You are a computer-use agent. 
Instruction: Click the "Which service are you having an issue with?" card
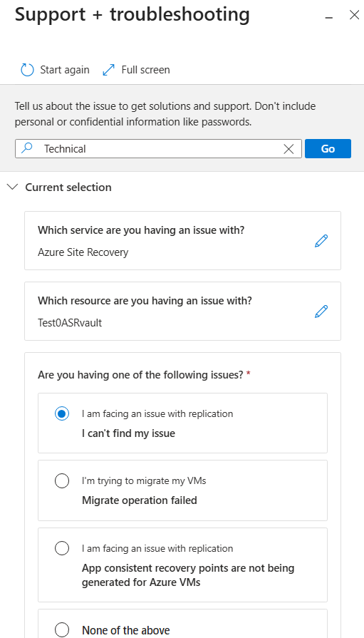coord(182,240)
